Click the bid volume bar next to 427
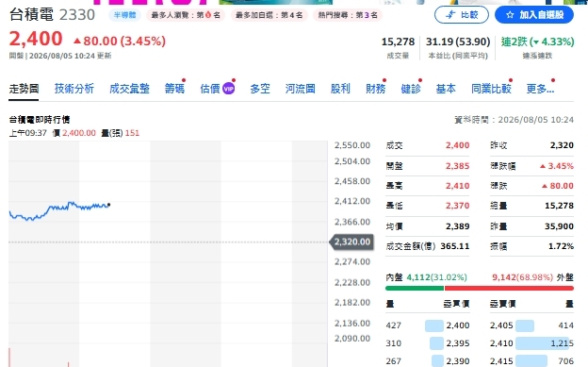 433,325
